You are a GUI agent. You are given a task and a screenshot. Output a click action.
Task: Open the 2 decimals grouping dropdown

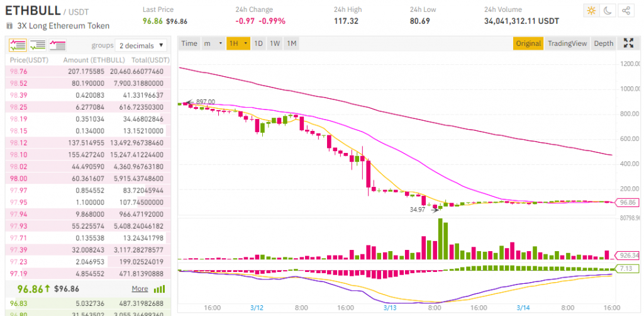pyautogui.click(x=141, y=45)
